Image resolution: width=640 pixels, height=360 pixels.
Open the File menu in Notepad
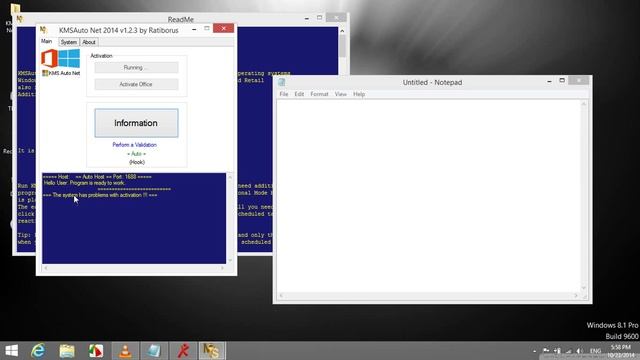point(284,94)
